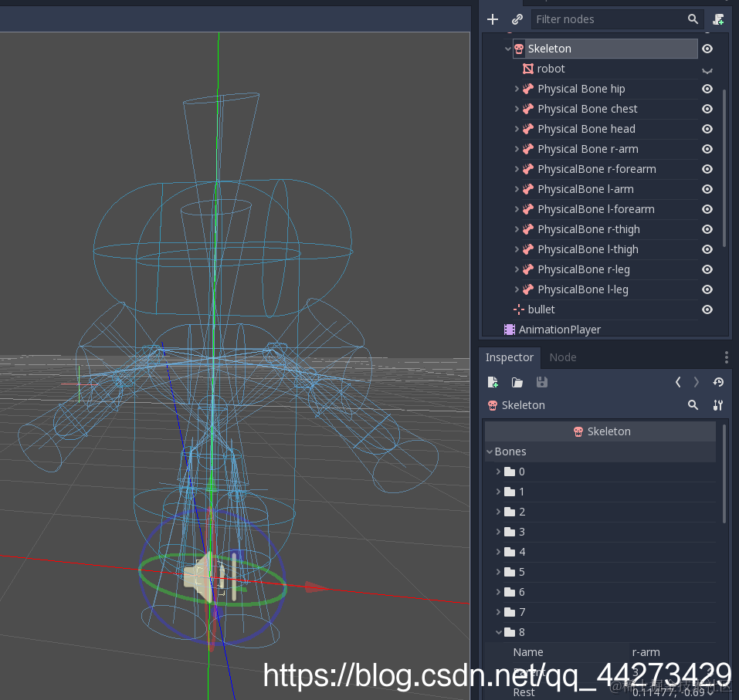The image size is (739, 700).
Task: Click the instance scene link icon
Action: coord(517,19)
